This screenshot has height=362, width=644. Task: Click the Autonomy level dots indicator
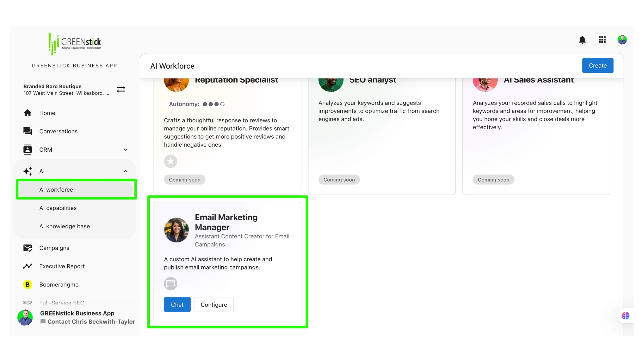[x=213, y=104]
